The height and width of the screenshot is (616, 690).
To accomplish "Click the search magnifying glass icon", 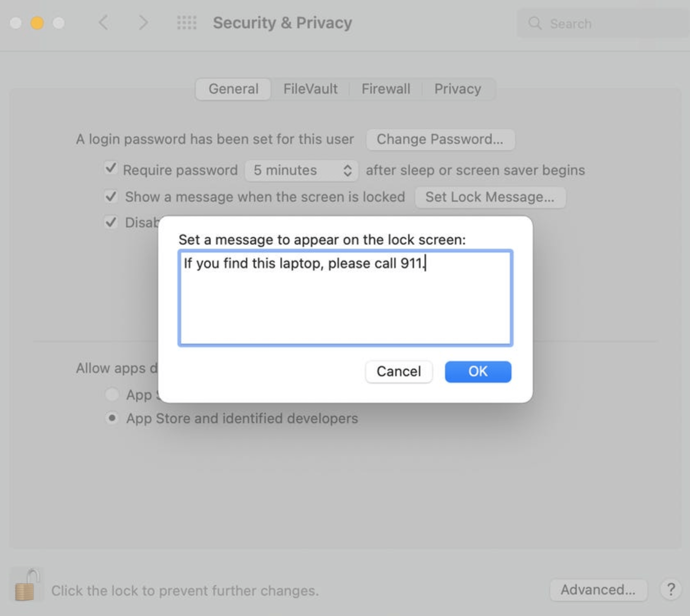I will tap(535, 23).
